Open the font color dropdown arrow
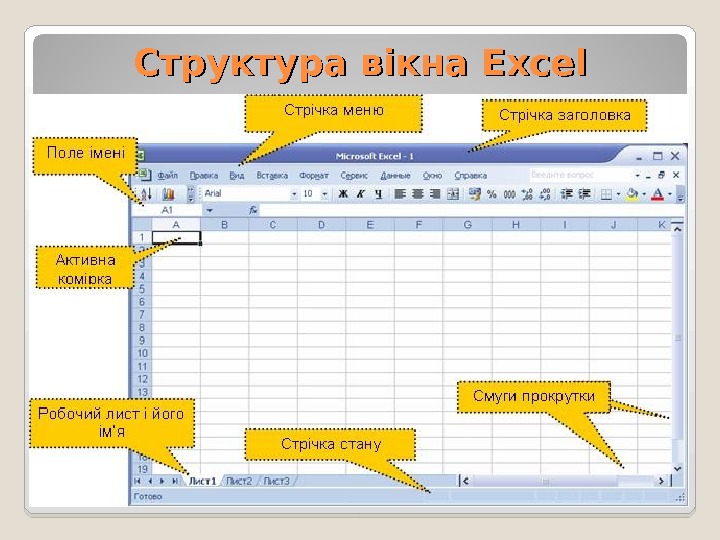Screen dimensions: 720x540 coord(670,195)
